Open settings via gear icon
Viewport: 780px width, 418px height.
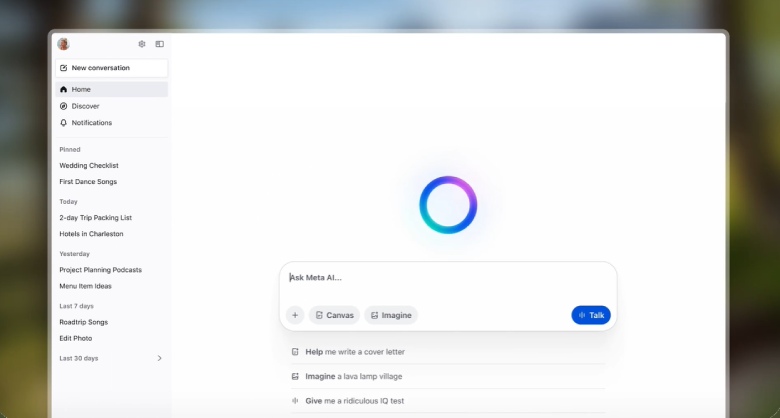click(x=142, y=44)
